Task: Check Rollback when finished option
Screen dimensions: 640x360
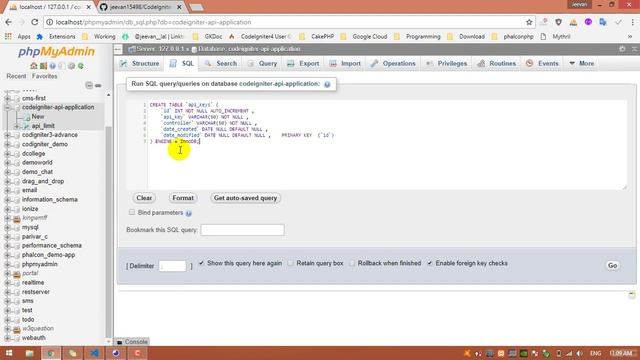Action: click(352, 263)
